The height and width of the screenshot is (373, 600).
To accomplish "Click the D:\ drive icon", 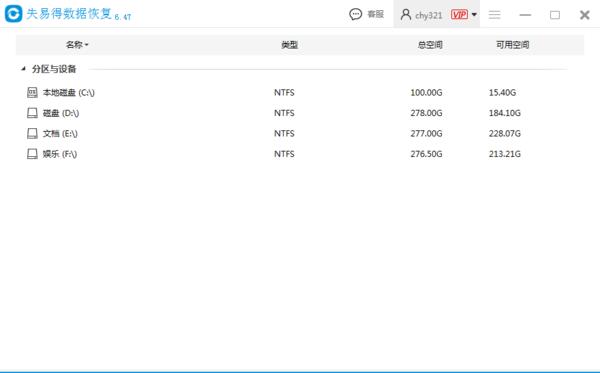I will pyautogui.click(x=32, y=113).
